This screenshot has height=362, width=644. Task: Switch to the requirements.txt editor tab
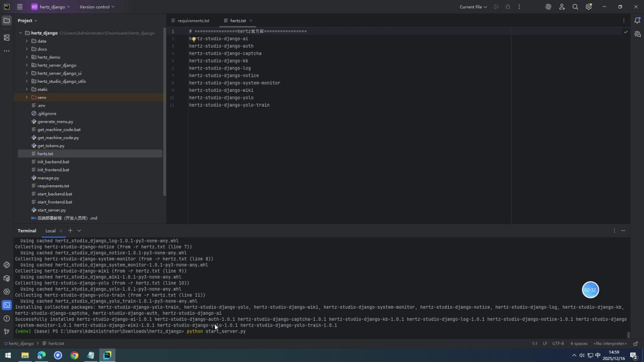[x=193, y=20]
